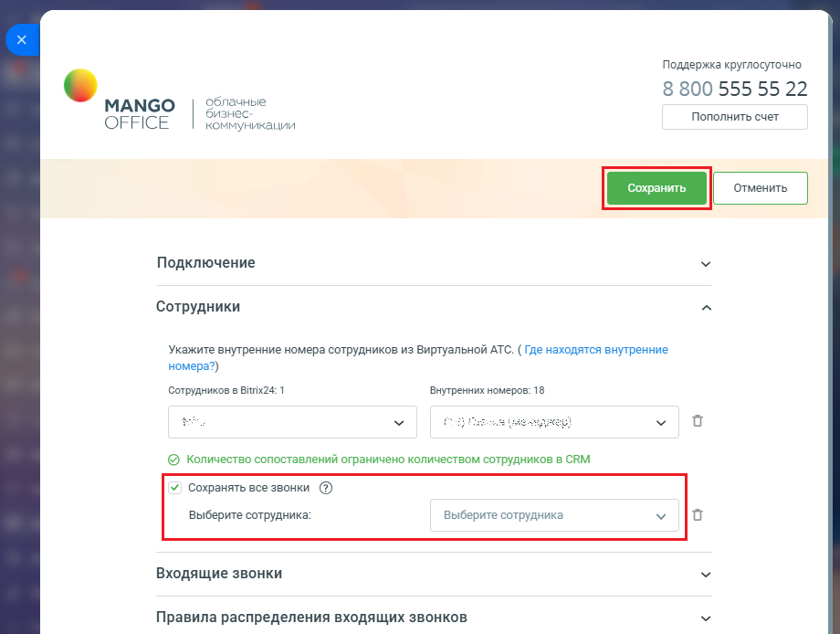Image resolution: width=840 pixels, height=634 pixels.
Task: Expand the Подключение section chevron
Action: [706, 264]
